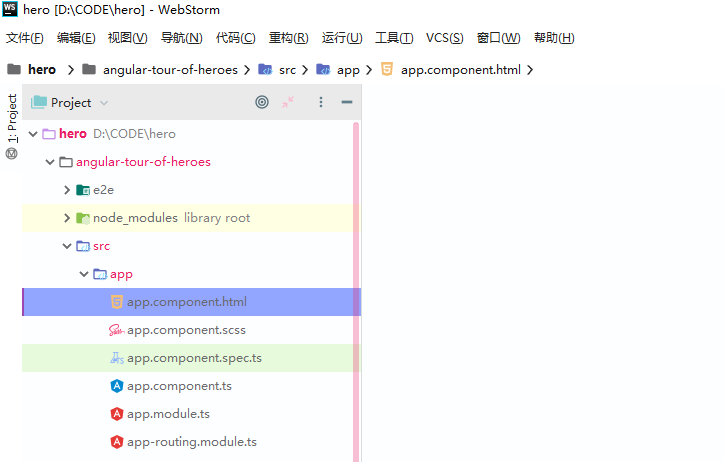The height and width of the screenshot is (462, 724).
Task: Select app.component.ts file
Action: click(191, 386)
